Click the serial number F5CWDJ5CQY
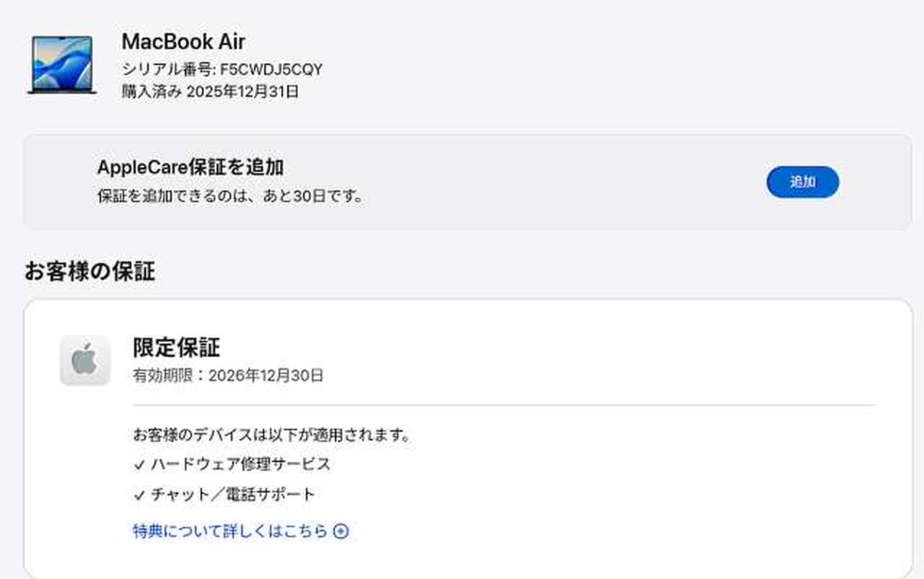 tap(271, 69)
